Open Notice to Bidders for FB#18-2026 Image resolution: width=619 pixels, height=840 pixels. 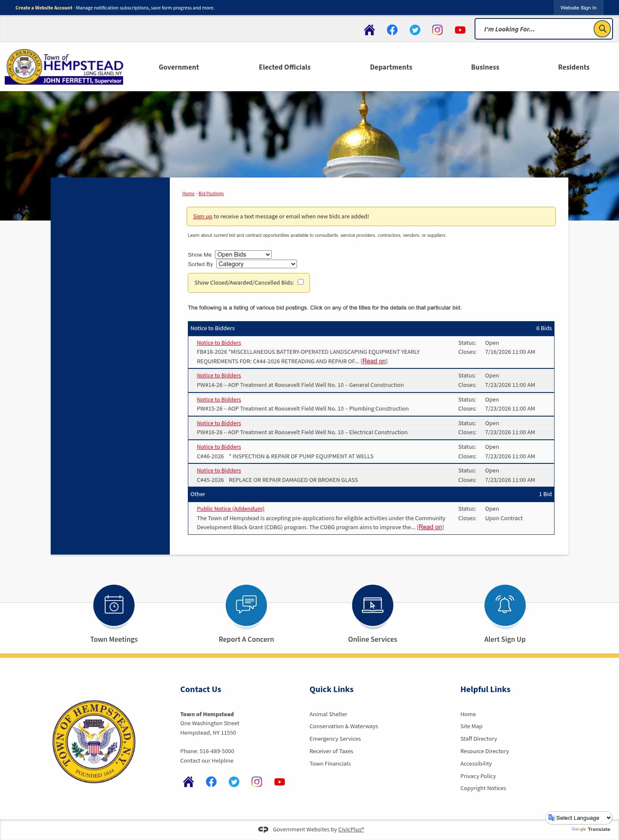point(219,343)
